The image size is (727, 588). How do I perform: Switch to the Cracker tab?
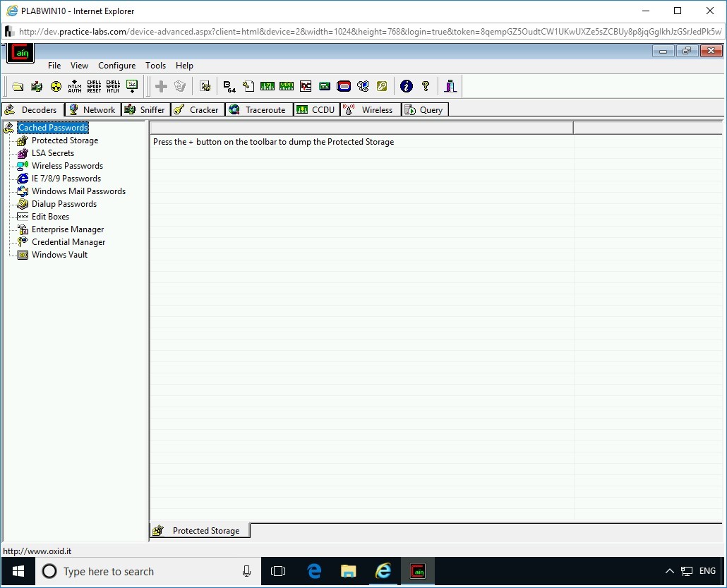198,110
